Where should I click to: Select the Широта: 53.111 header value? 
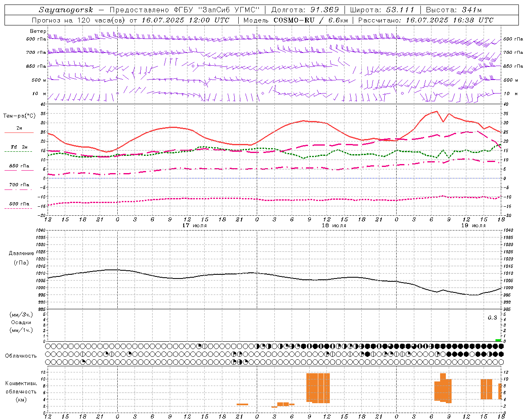tap(382, 10)
